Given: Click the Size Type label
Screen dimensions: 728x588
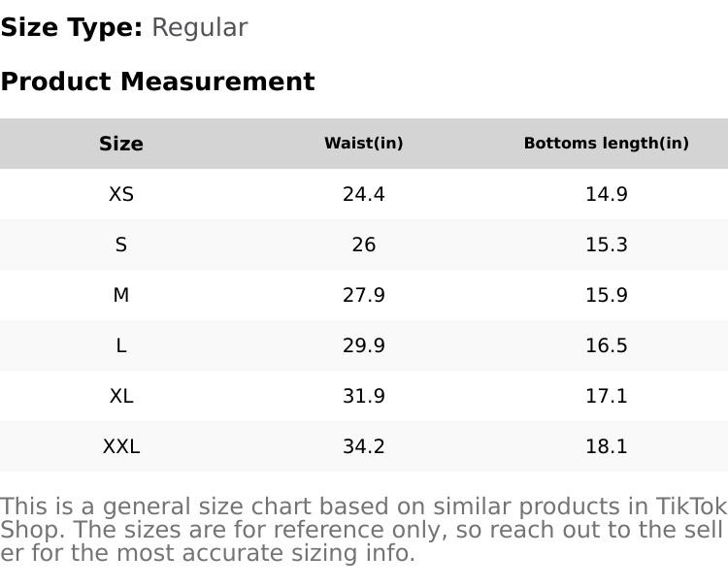Looking at the screenshot, I should pos(72,27).
